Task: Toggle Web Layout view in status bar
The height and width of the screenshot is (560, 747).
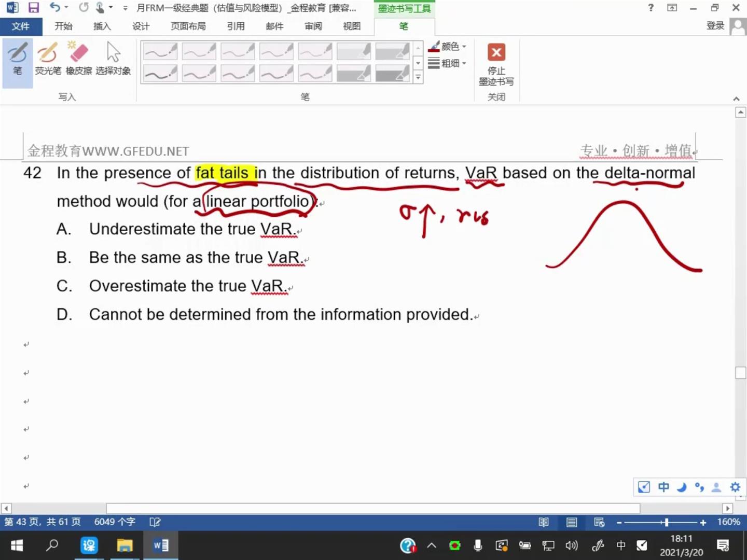Action: pos(599,522)
